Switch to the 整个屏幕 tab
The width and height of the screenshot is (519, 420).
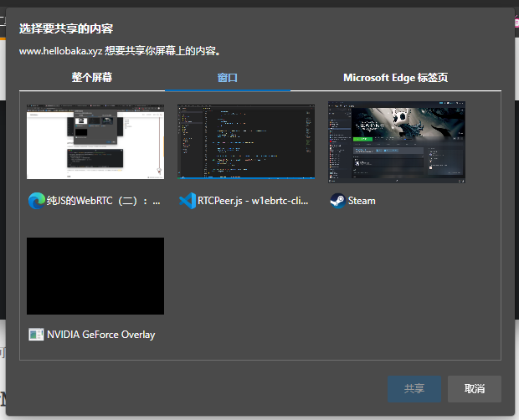(92, 77)
